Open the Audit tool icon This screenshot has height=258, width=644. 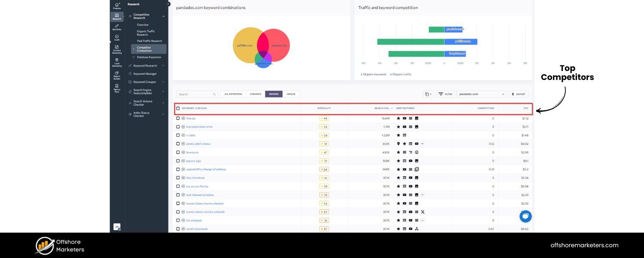[117, 37]
